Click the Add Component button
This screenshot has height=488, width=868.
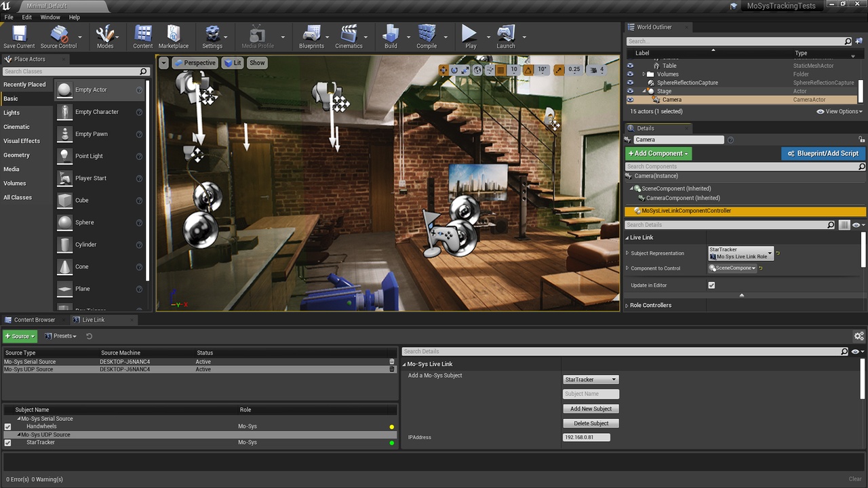click(x=658, y=154)
